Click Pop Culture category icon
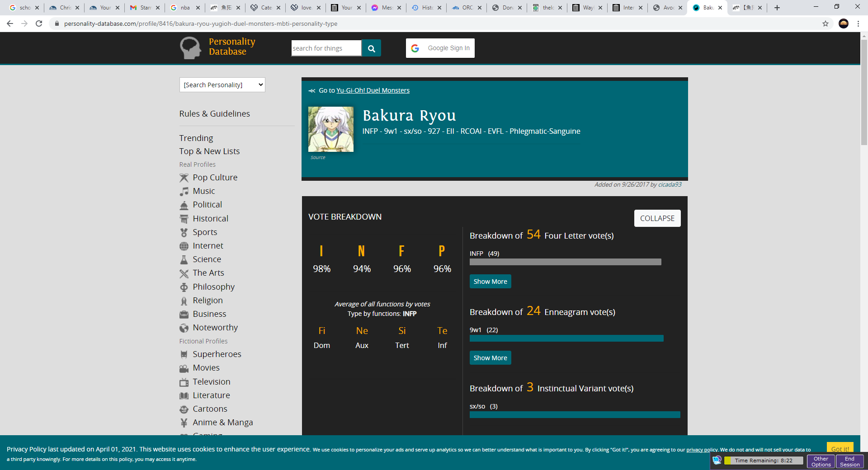Image resolution: width=868 pixels, height=470 pixels. (184, 178)
